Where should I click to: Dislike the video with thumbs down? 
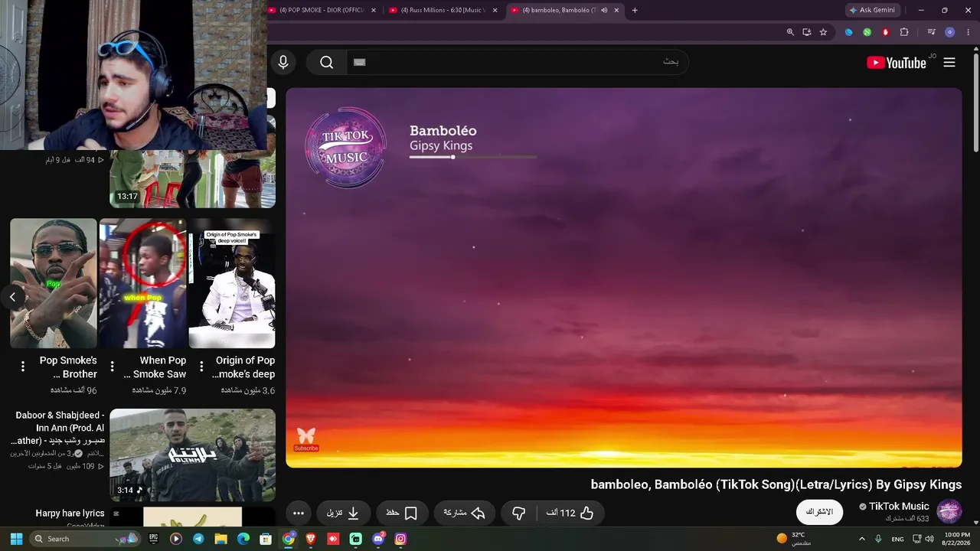click(519, 513)
